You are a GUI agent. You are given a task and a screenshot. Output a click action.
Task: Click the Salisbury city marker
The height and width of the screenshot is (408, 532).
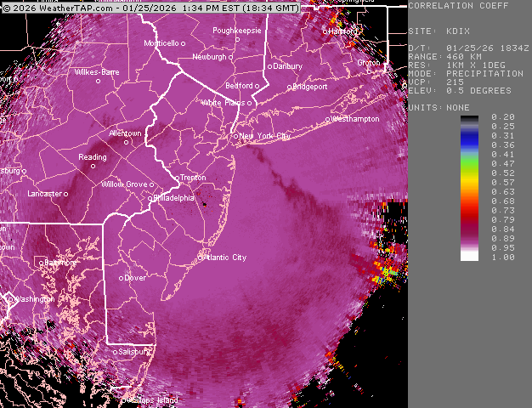click(115, 351)
